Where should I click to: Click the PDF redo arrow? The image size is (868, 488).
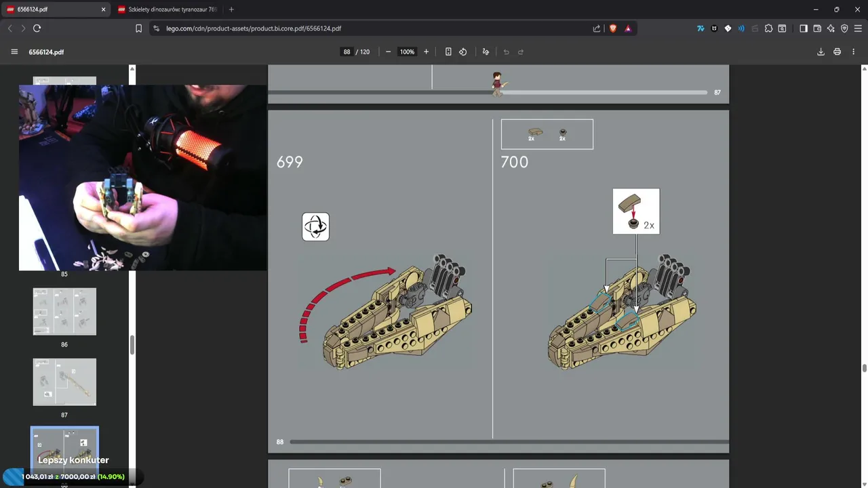pyautogui.click(x=521, y=52)
